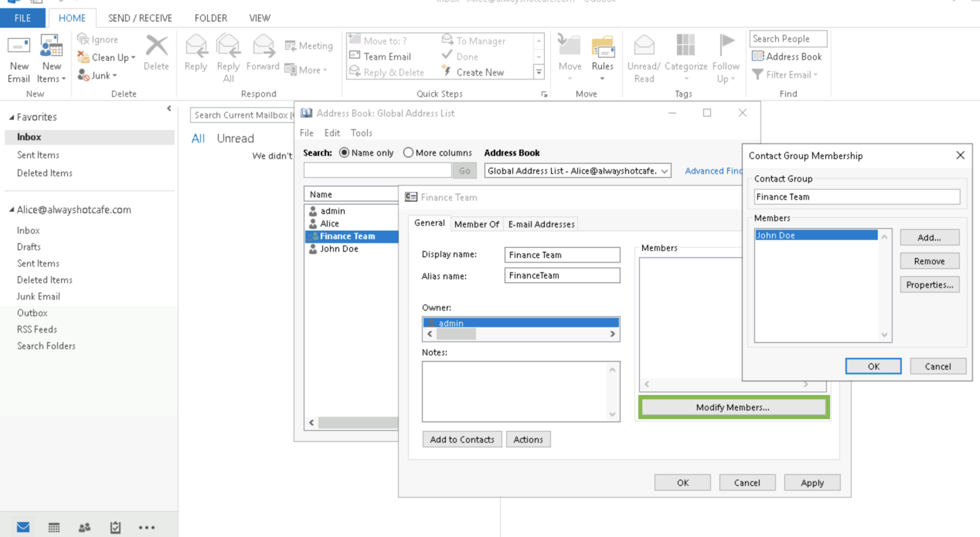Open the Tools menu in Address Book
The image size is (980, 537).
(x=361, y=133)
